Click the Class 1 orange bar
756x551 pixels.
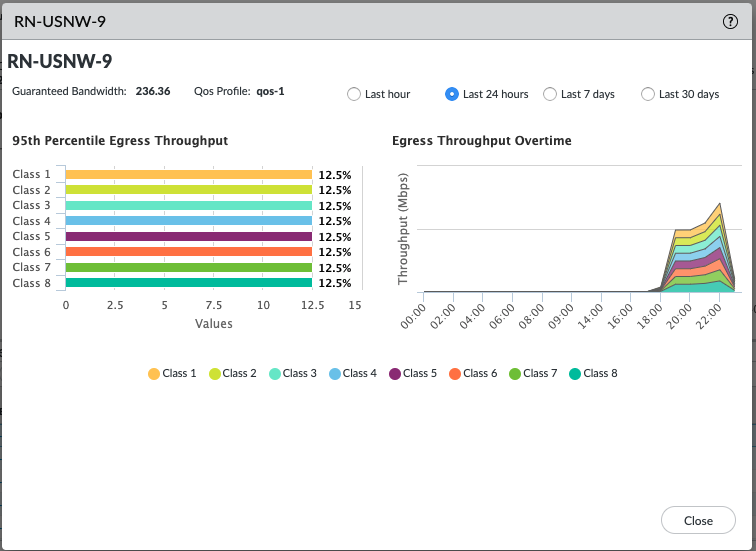pyautogui.click(x=189, y=174)
